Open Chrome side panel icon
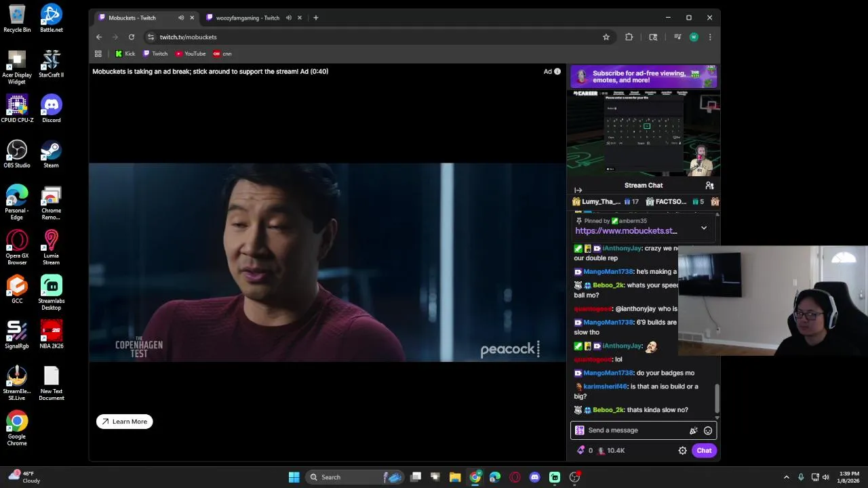 tap(653, 37)
